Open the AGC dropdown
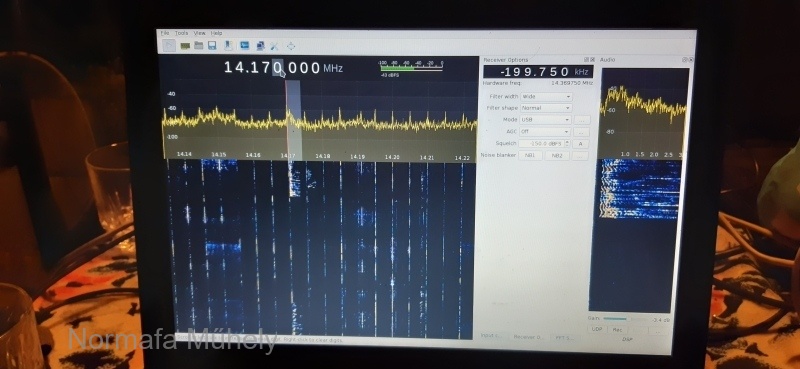The width and height of the screenshot is (800, 369). (545, 132)
